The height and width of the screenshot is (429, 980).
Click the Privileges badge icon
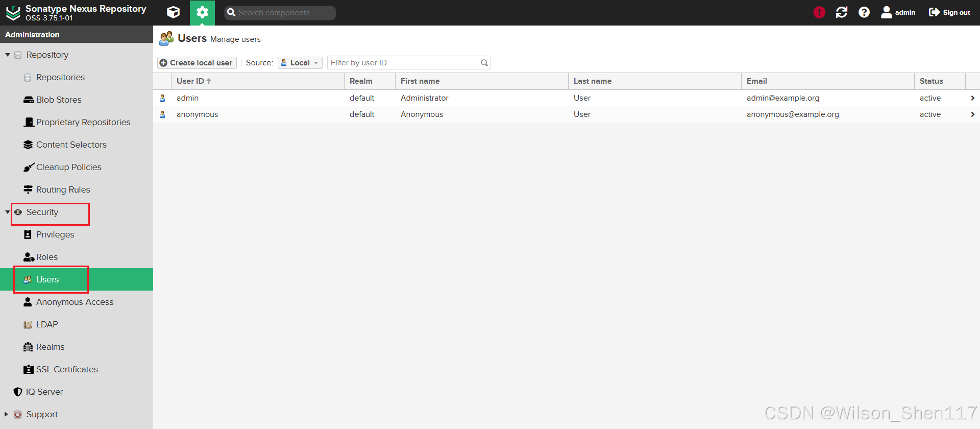click(28, 234)
